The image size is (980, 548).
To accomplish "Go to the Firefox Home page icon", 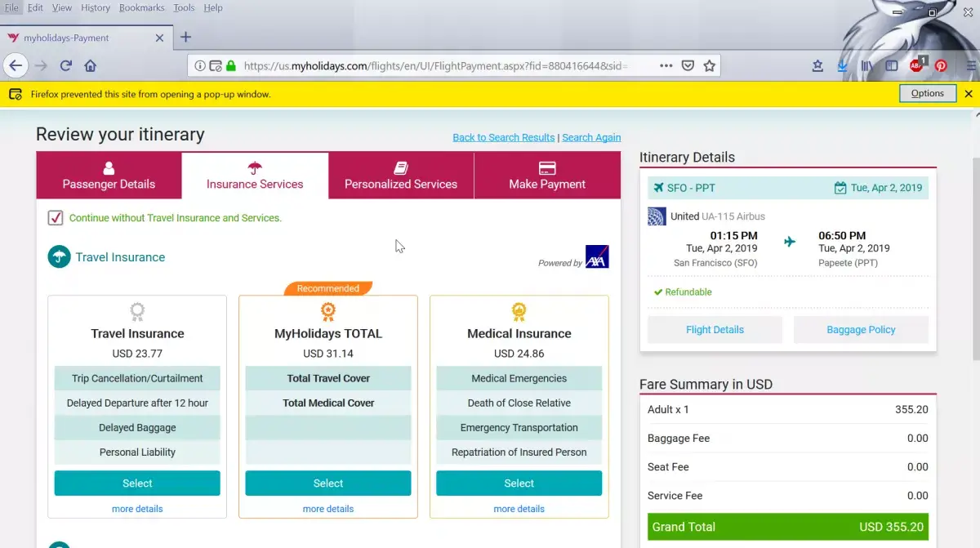I will (91, 65).
